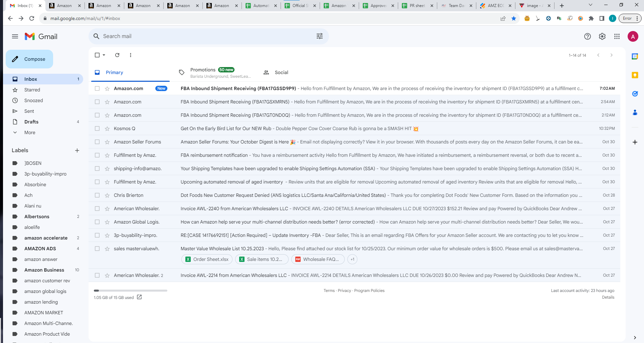Screen dimensions: 644x343
Task: Open Google Contacts side panel
Action: click(635, 112)
